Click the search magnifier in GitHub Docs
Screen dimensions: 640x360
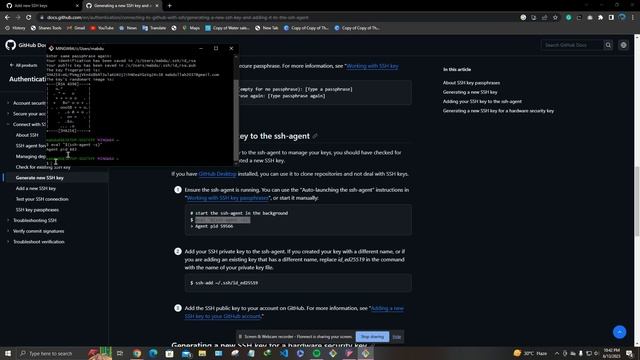pos(608,45)
